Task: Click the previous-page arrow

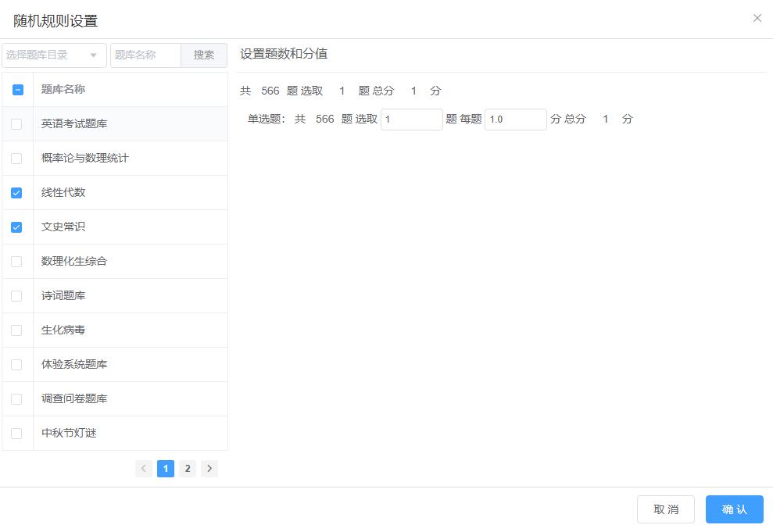Action: pos(144,468)
